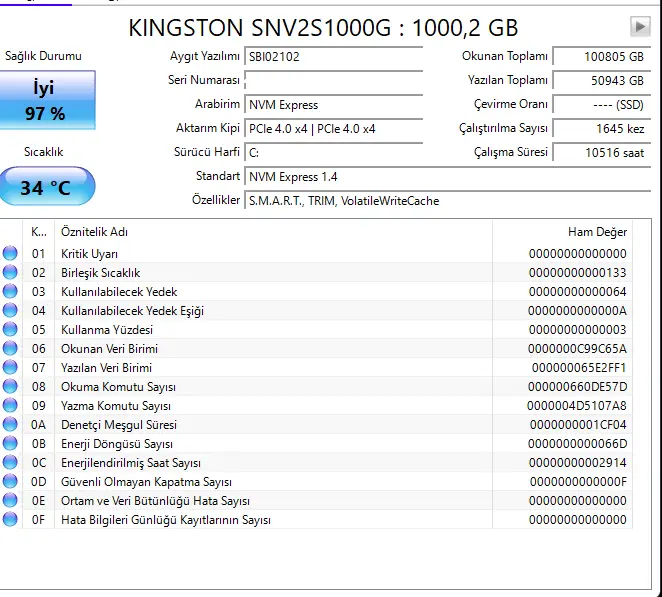Select the Yazılan Veri Birimi attribute name
Viewport: 662px width, 597px height.
click(106, 368)
